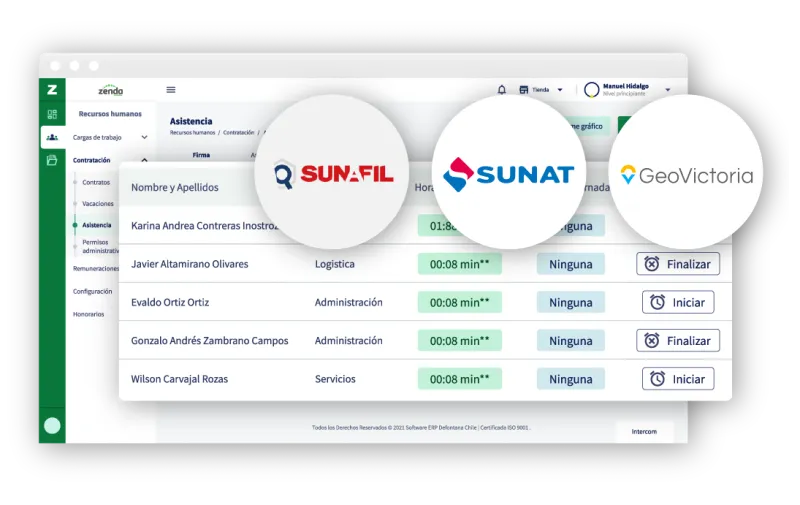
Task: Open the dashboard grid icon in sidebar
Action: (x=52, y=114)
